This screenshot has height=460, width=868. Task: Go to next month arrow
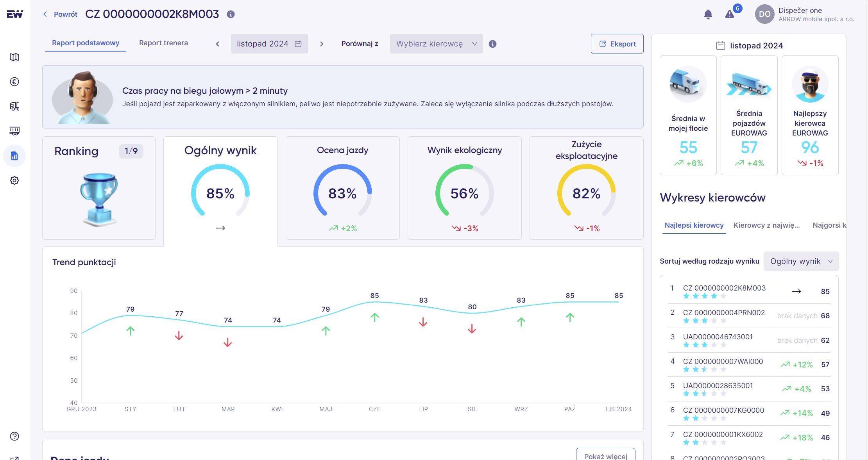[322, 44]
